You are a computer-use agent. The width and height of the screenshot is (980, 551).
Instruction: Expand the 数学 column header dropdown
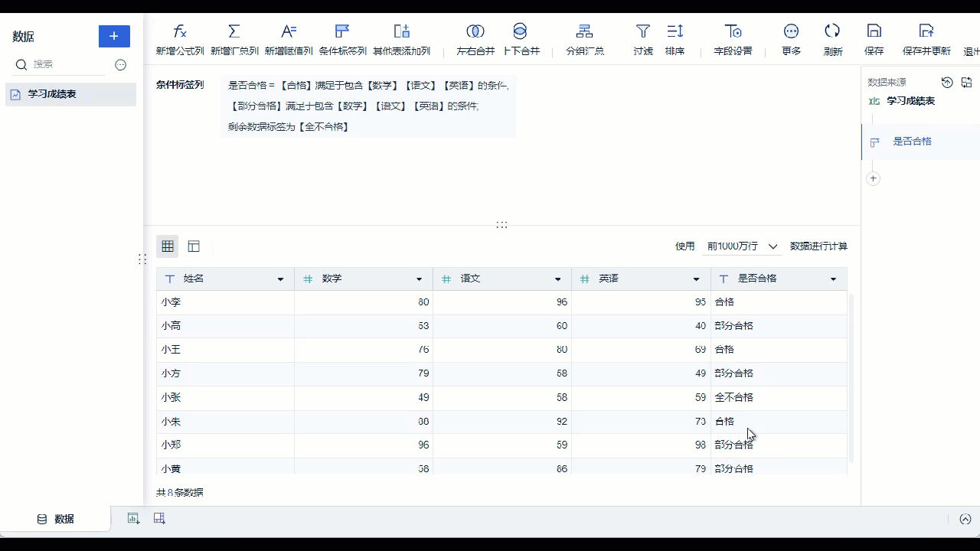pyautogui.click(x=419, y=279)
